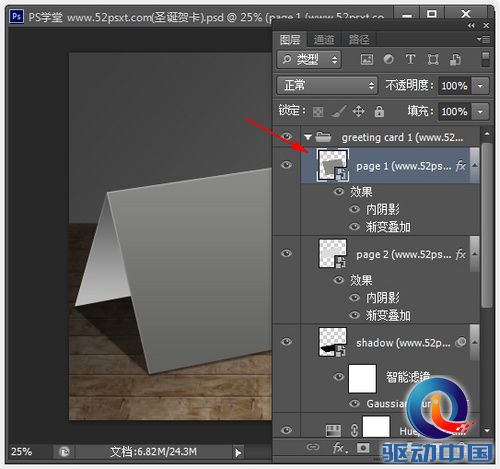500x469 pixels.
Task: Toggle page 2 效果 effects visibility
Action: click(x=339, y=280)
